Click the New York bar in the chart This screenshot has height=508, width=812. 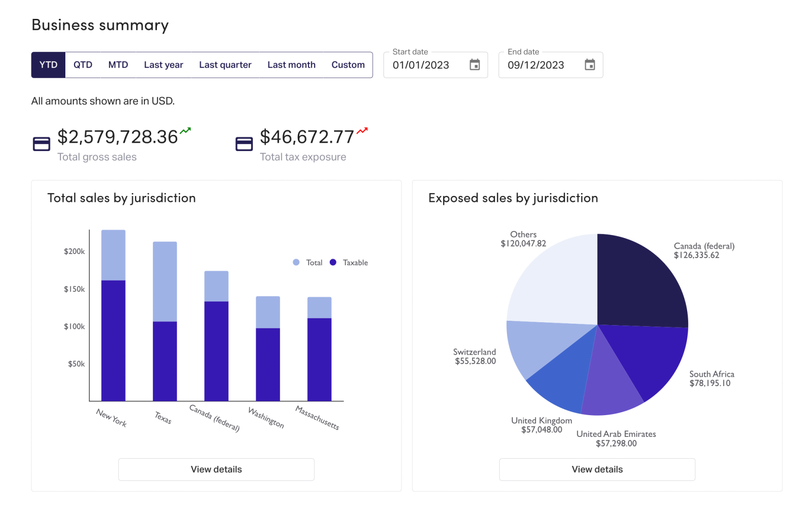tap(113, 339)
